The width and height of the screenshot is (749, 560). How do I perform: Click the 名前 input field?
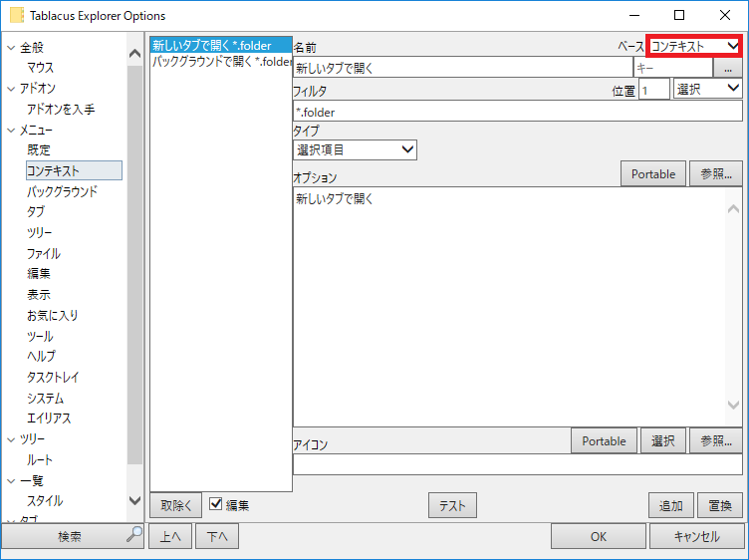(x=462, y=68)
